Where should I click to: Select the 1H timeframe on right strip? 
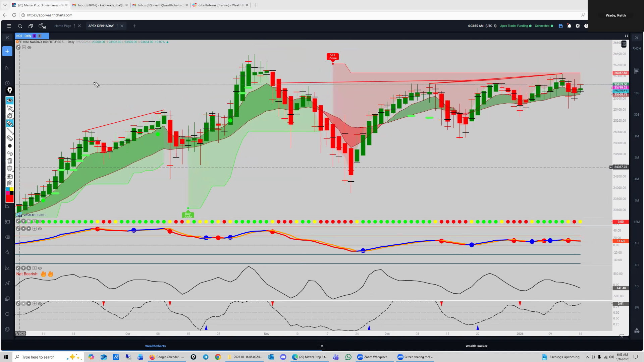(x=636, y=243)
